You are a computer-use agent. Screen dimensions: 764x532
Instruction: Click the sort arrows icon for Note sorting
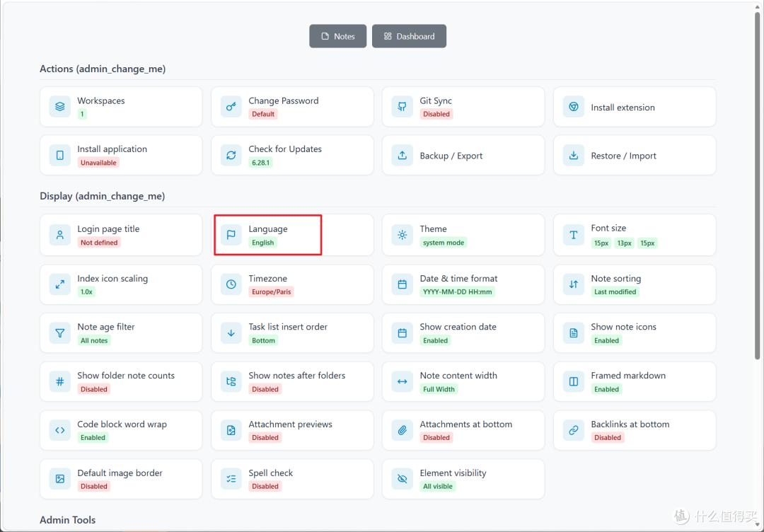pyautogui.click(x=574, y=284)
